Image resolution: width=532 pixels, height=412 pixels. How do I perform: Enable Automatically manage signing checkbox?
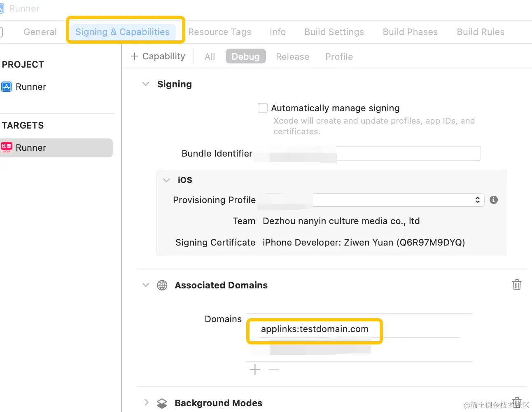point(263,108)
